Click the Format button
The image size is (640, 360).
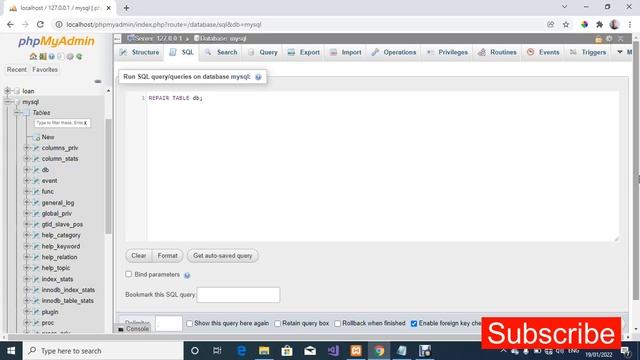[x=167, y=256]
